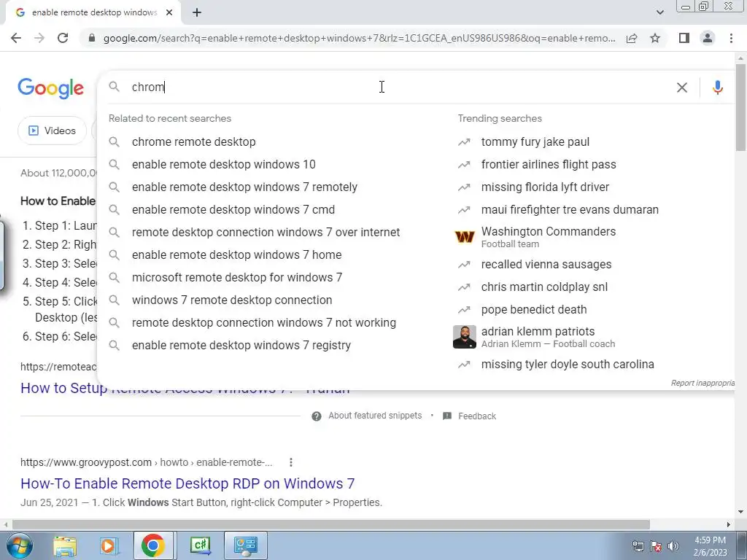Switch to the Chrome taskbar button

pos(153,545)
